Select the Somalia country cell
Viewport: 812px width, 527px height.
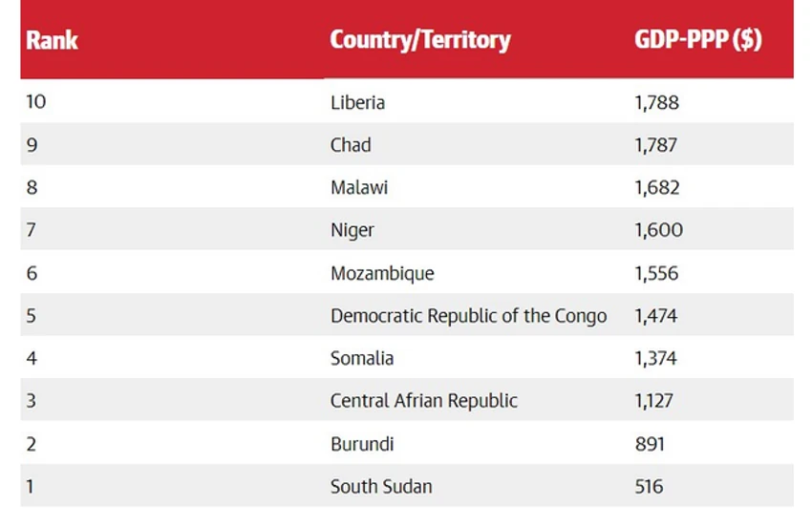[361, 358]
